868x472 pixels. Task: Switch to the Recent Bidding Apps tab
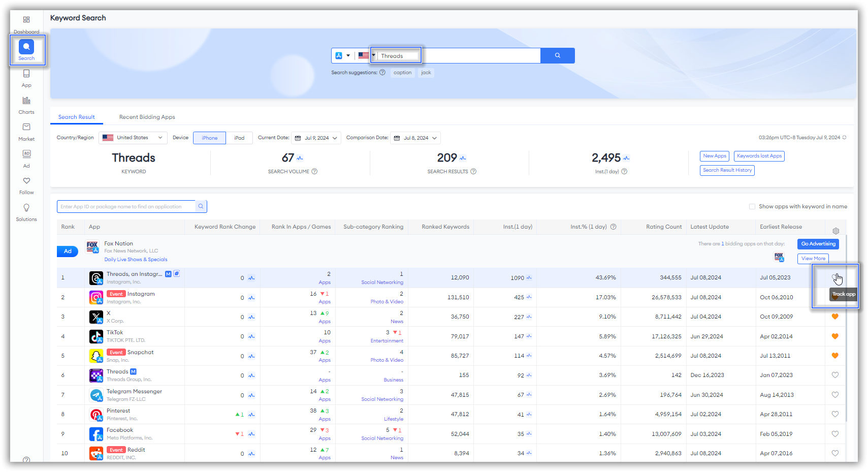coord(147,117)
